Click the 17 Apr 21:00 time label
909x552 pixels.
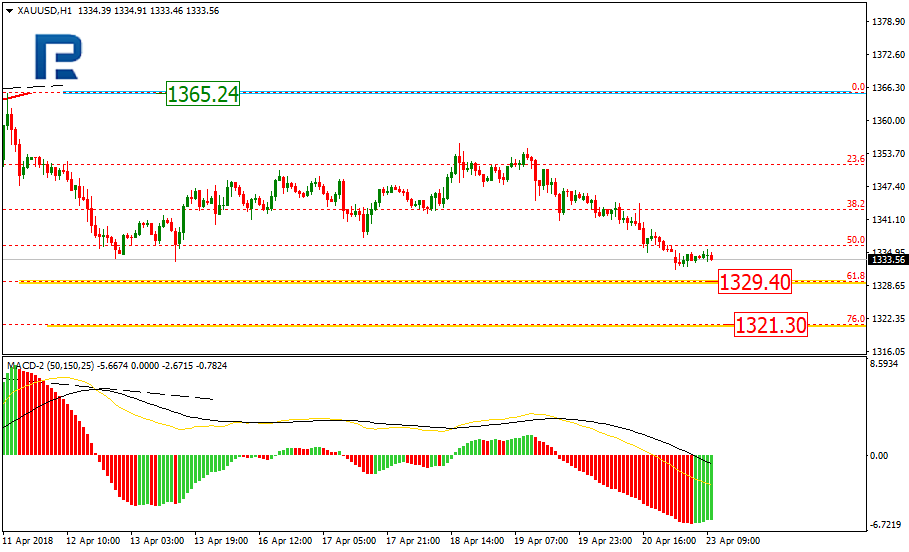point(413,541)
